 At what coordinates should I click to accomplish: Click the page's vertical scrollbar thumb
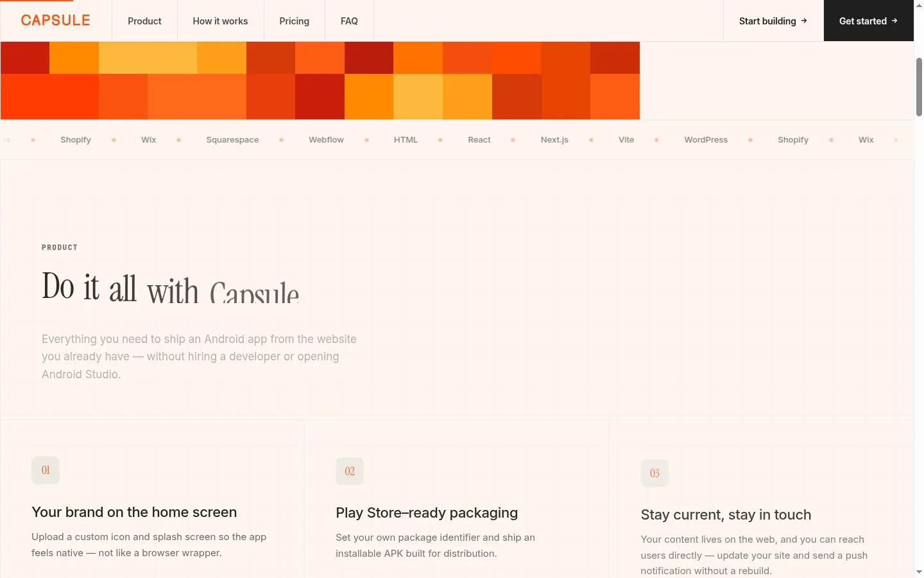[919, 87]
